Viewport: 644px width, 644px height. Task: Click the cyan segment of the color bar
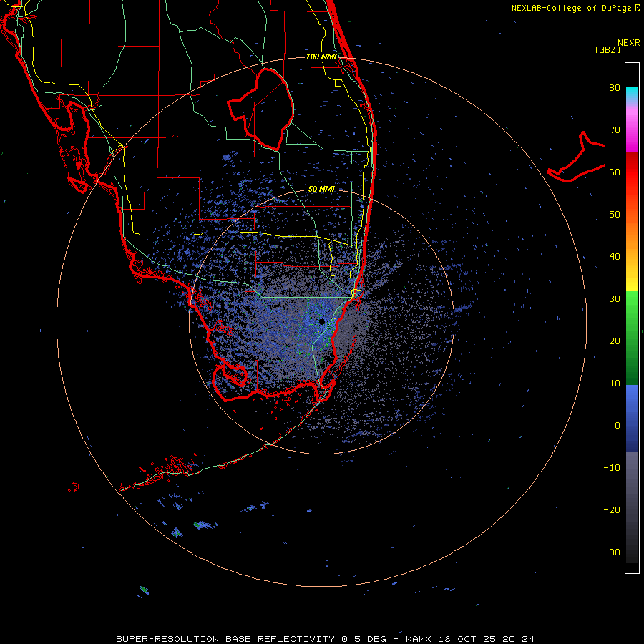pos(632,94)
